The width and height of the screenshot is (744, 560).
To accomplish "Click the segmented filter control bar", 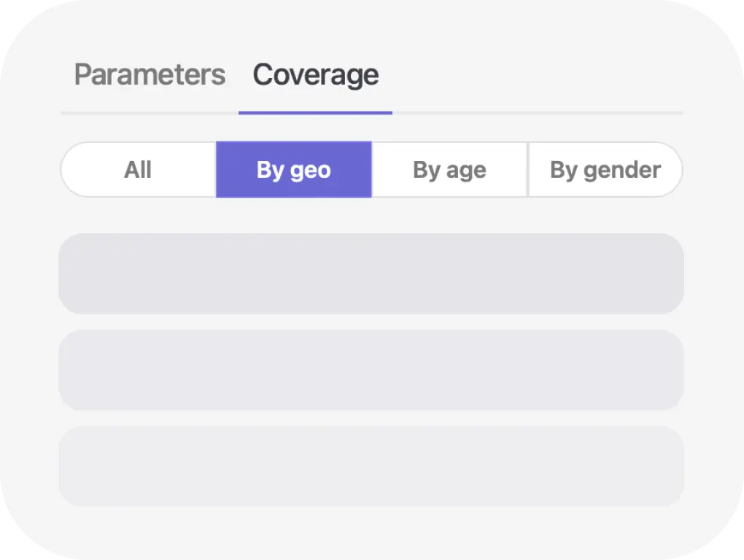I will click(372, 169).
